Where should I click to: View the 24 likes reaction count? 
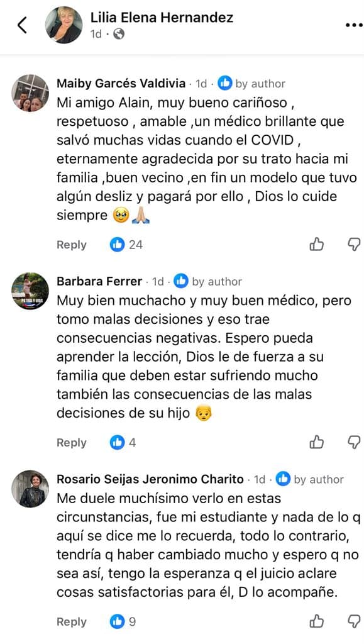coord(127,245)
